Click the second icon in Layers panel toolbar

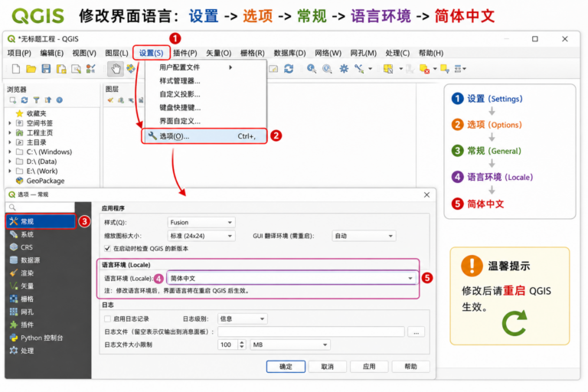[121, 100]
